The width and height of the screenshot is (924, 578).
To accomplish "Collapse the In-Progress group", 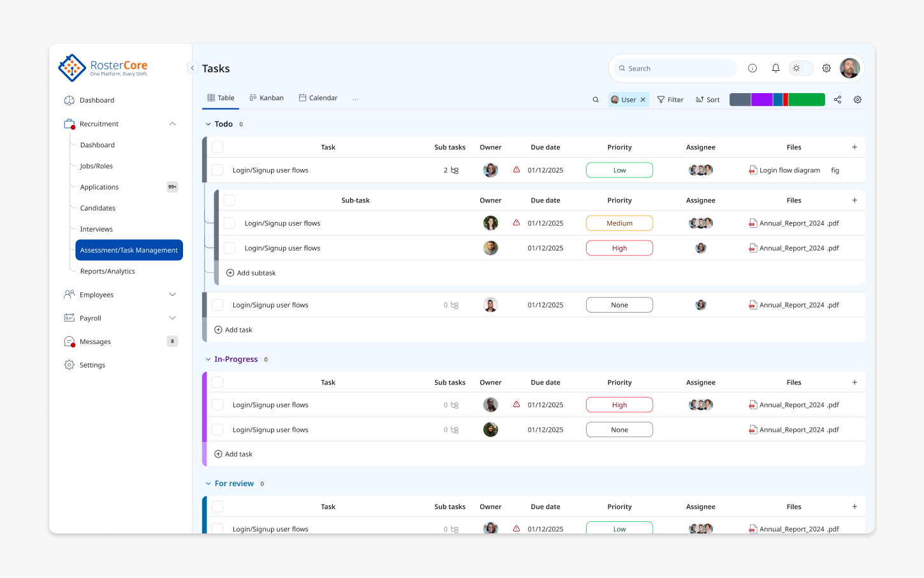I will (x=208, y=359).
